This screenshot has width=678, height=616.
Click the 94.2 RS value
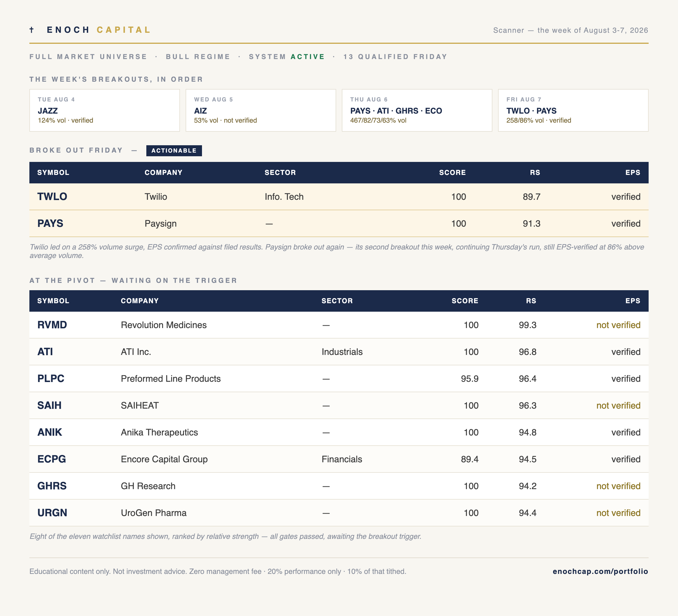pyautogui.click(x=527, y=487)
